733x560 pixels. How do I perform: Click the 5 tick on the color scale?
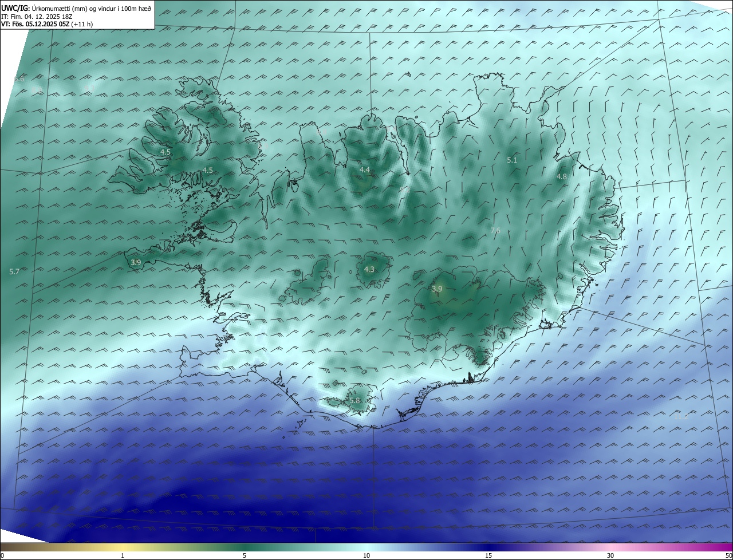[x=245, y=555]
